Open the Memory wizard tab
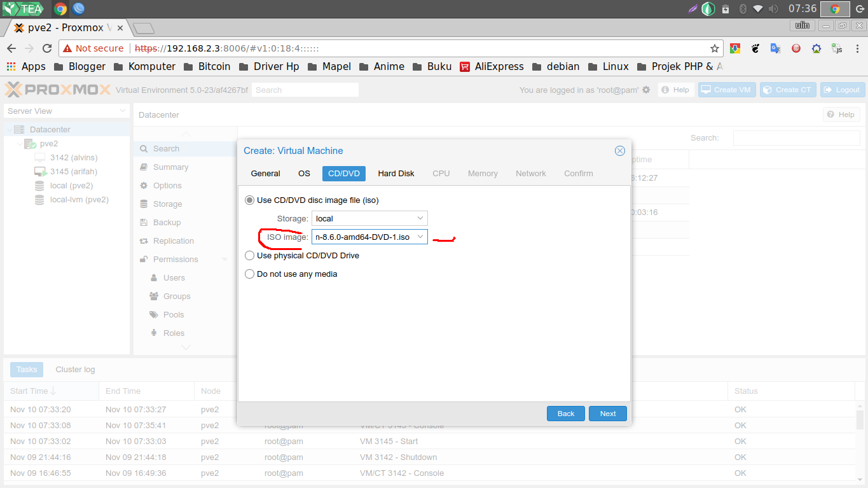The height and width of the screenshot is (488, 868). click(x=483, y=174)
